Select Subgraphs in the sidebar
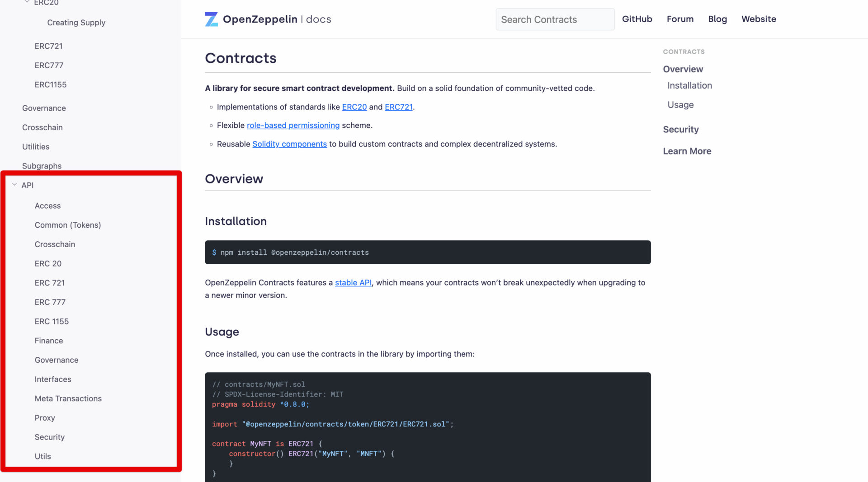The width and height of the screenshot is (868, 482). tap(42, 166)
